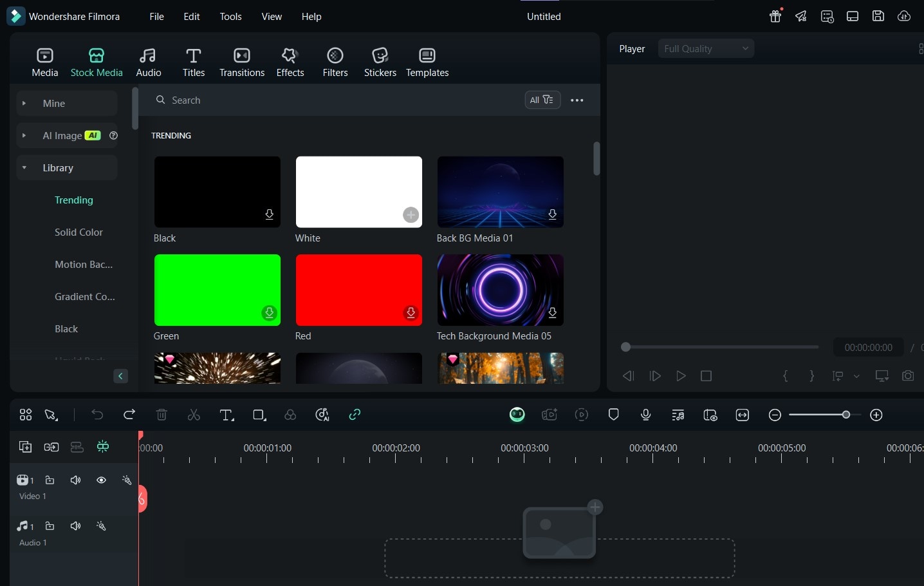Select the Text tool in timeline toolbar

tap(226, 415)
